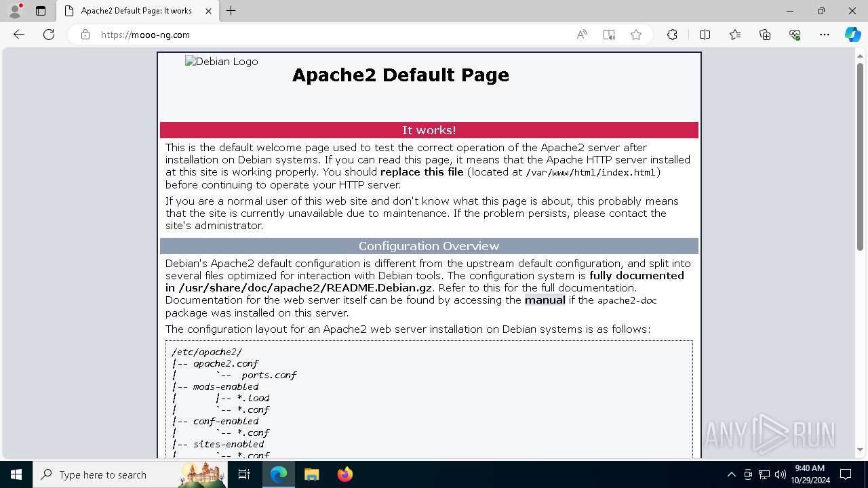Open volume control tray icon

[780, 474]
